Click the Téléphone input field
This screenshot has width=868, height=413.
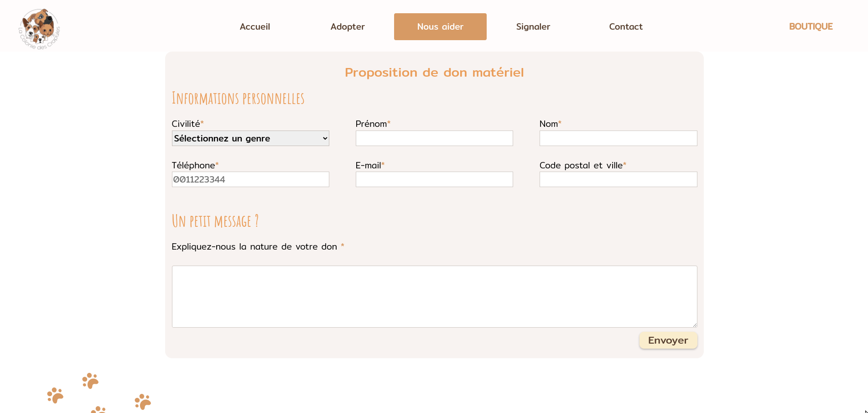coord(250,179)
